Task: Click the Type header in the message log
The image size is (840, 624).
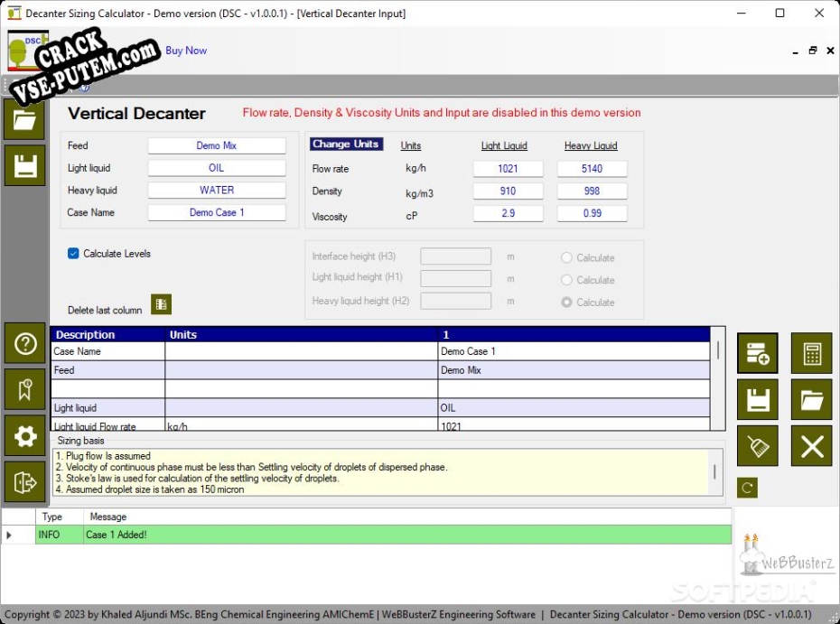Action: coord(60,517)
